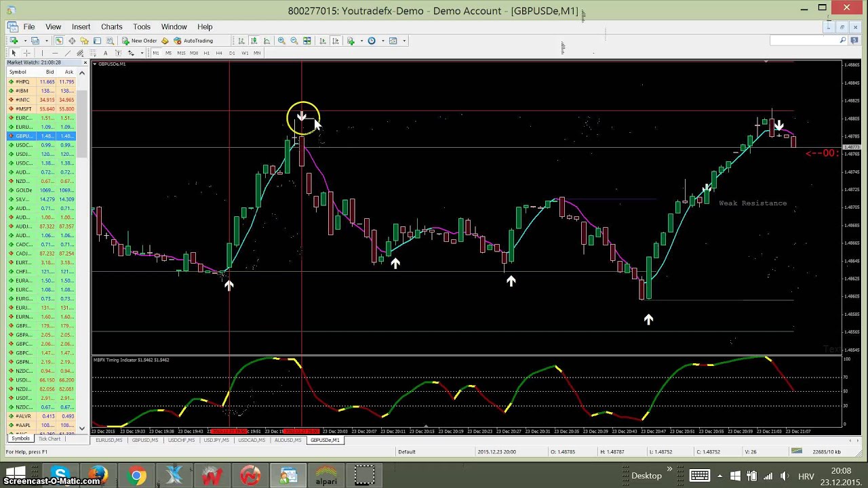Expand Indicators dropdown arrow

(x=361, y=41)
